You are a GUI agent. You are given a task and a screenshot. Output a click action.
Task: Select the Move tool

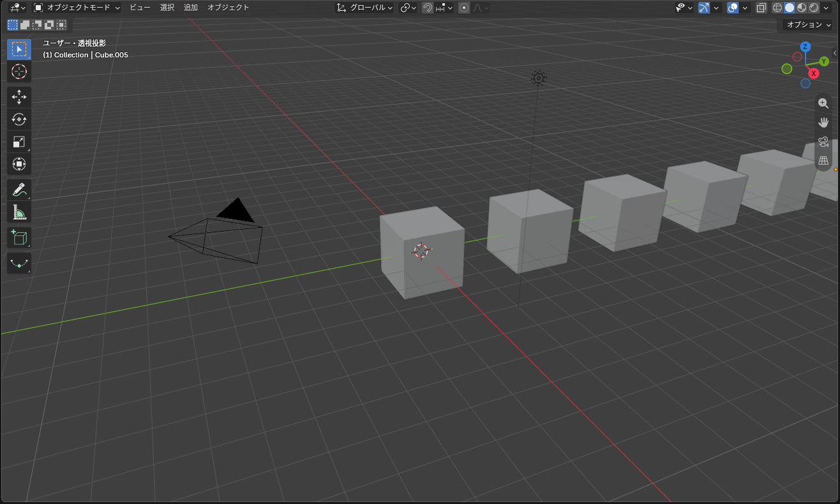[x=19, y=97]
